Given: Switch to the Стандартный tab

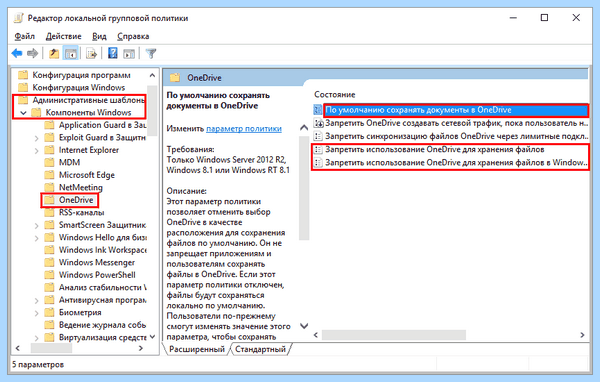Looking at the screenshot, I should click(x=260, y=349).
